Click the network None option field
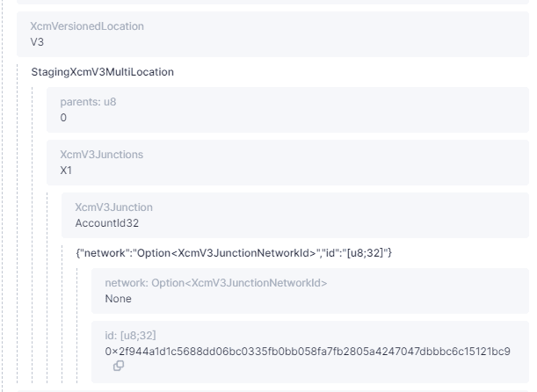The width and height of the screenshot is (537, 392). [x=310, y=291]
